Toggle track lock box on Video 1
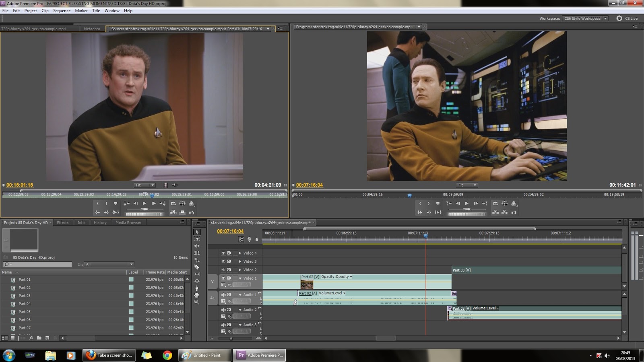Image resolution: width=644 pixels, height=362 pixels. pyautogui.click(x=235, y=278)
